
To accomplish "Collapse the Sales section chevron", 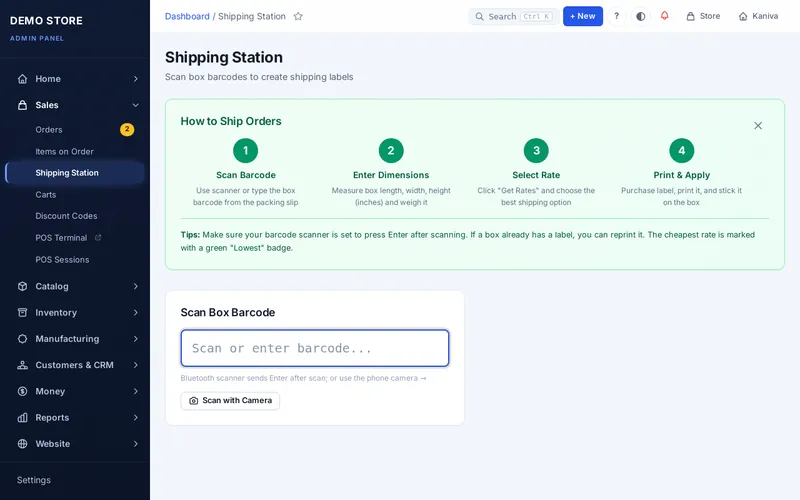I will click(x=135, y=105).
